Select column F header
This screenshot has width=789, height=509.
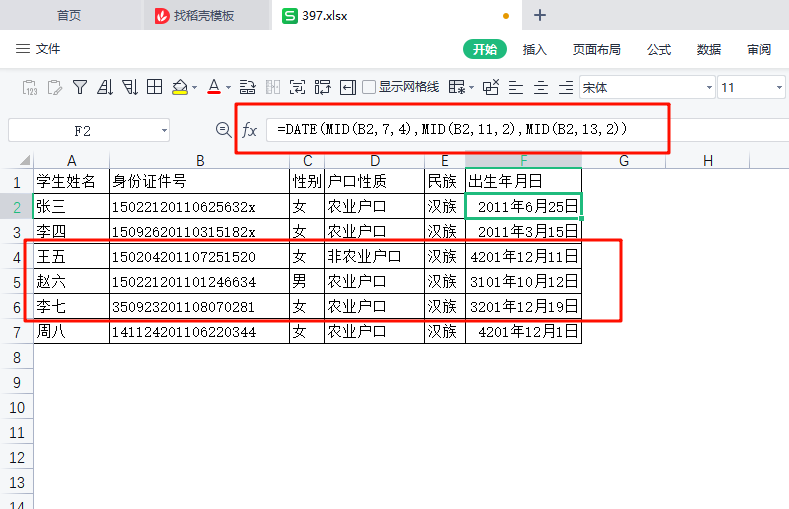[x=524, y=161]
